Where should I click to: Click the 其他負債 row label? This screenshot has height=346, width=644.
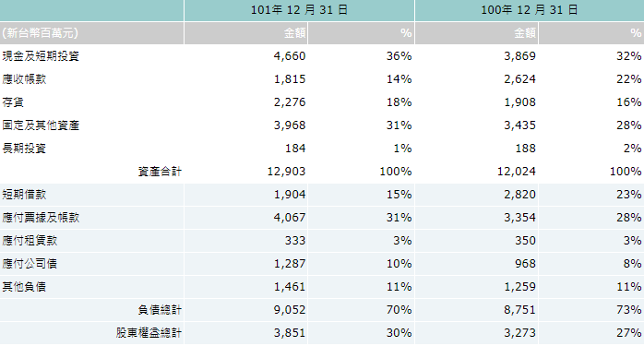(24, 286)
